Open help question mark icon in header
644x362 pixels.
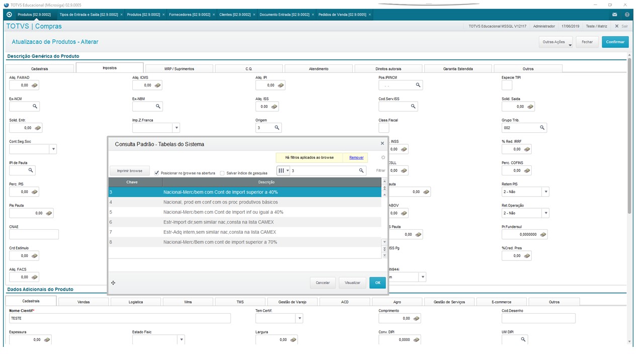(x=627, y=15)
